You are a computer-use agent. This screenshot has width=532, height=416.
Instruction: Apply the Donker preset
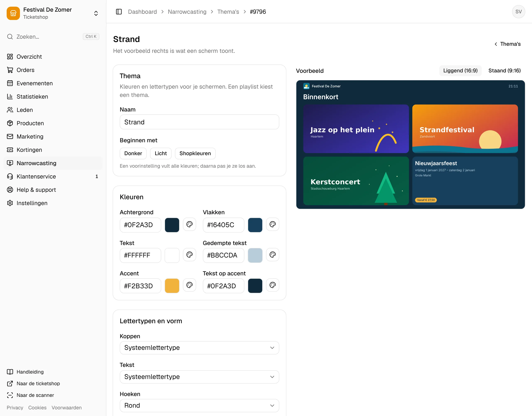coord(133,153)
